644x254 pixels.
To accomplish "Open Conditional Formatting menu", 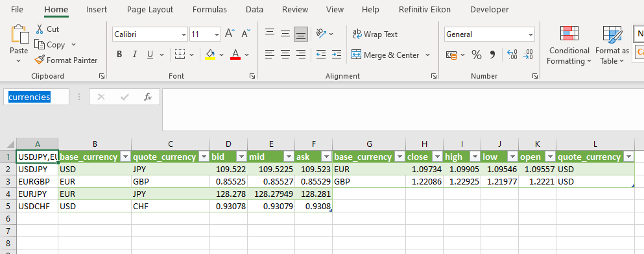I will point(569,45).
